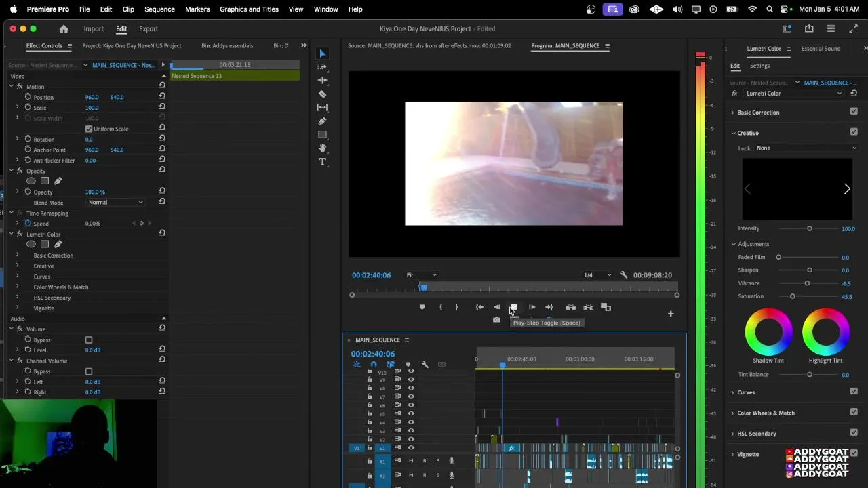Open Lumetri Color effect selector dropdown
The image size is (868, 488).
click(x=793, y=94)
